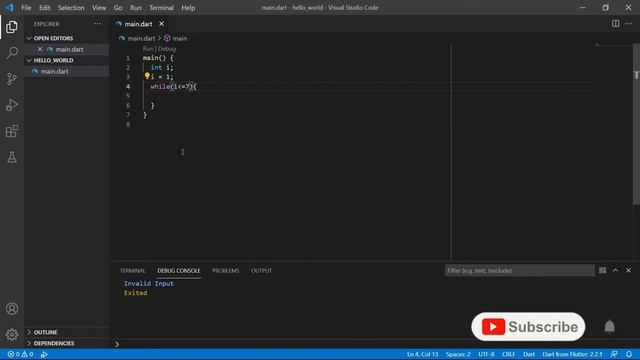This screenshot has height=360, width=640.
Task: Click Dart from Flutter 2.2.1 status
Action: click(572, 354)
